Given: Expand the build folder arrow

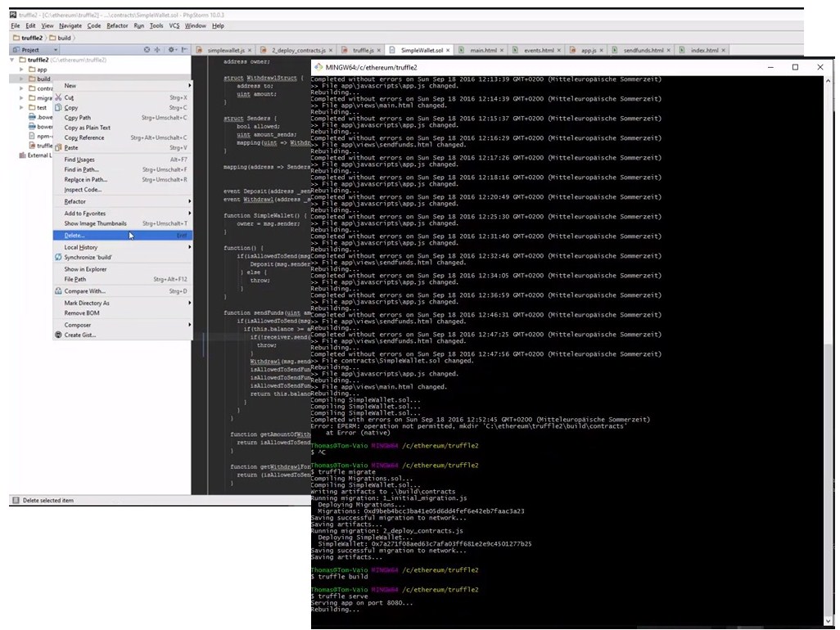Looking at the screenshot, I should click(21, 79).
